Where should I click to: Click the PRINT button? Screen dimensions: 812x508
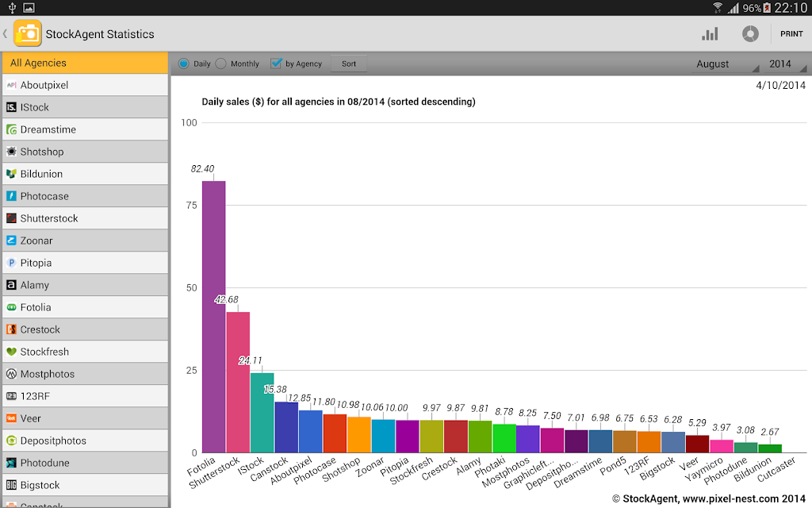pyautogui.click(x=791, y=33)
